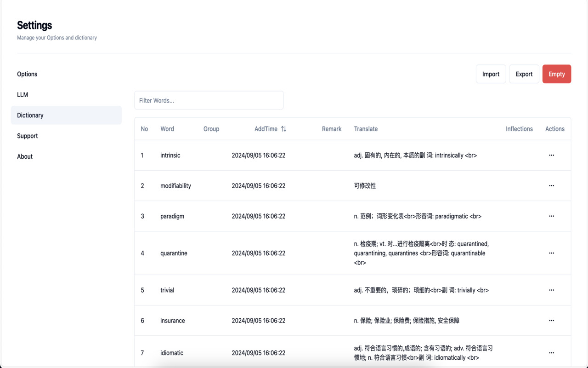Click the Import button
This screenshot has height=368, width=588.
coord(491,74)
